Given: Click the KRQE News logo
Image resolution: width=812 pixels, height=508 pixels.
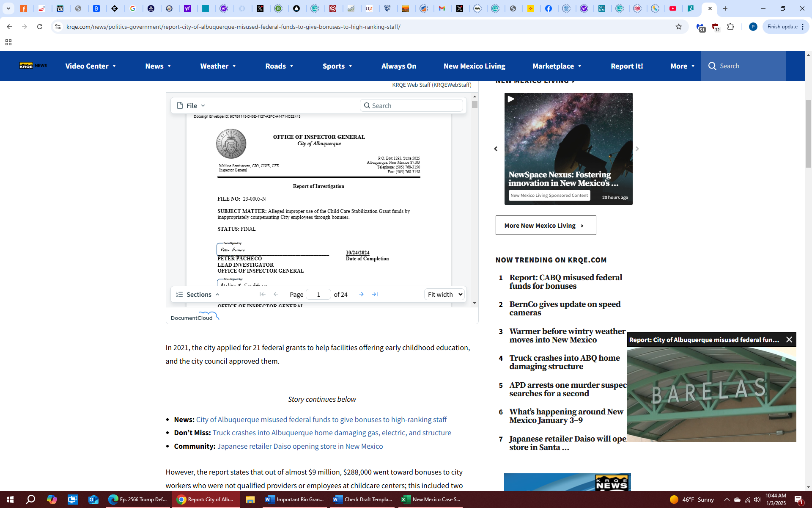Looking at the screenshot, I should click(x=33, y=66).
